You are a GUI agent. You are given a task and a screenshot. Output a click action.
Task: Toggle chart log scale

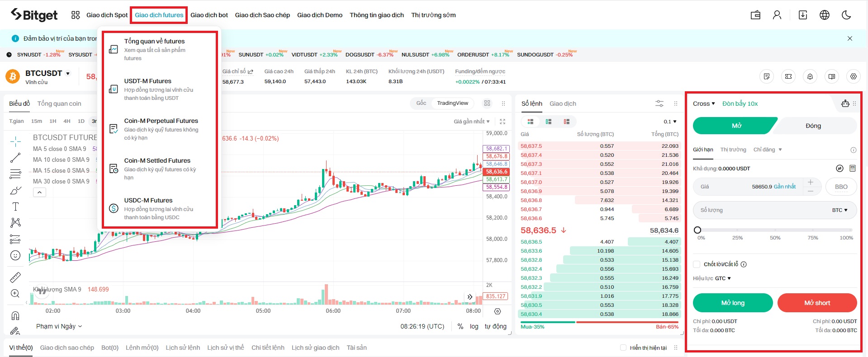tap(474, 326)
